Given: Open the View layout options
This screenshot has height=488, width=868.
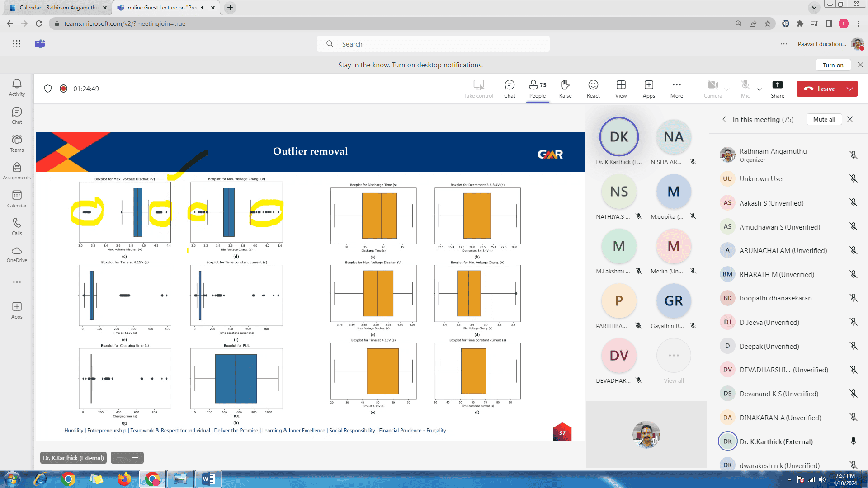Looking at the screenshot, I should 621,89.
